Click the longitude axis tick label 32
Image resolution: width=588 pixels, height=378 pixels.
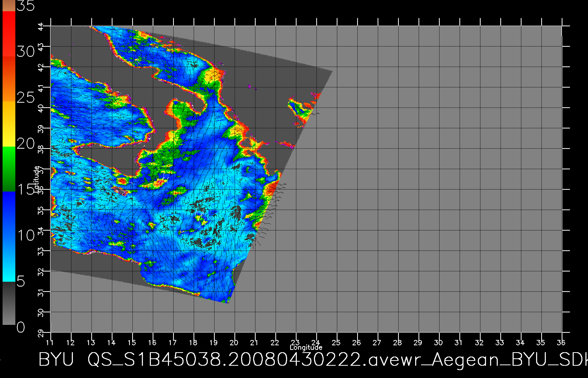tap(479, 342)
